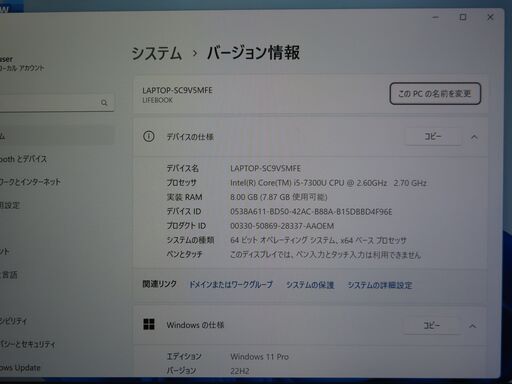Select the device name LAPTOP-SC9VSMFE value
The height and width of the screenshot is (384, 512).
click(265, 168)
